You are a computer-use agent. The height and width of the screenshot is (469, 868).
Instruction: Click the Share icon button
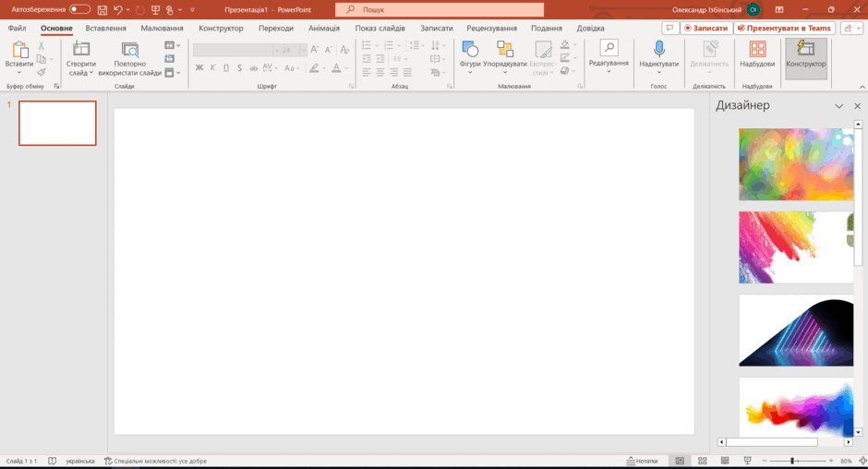coord(851,29)
